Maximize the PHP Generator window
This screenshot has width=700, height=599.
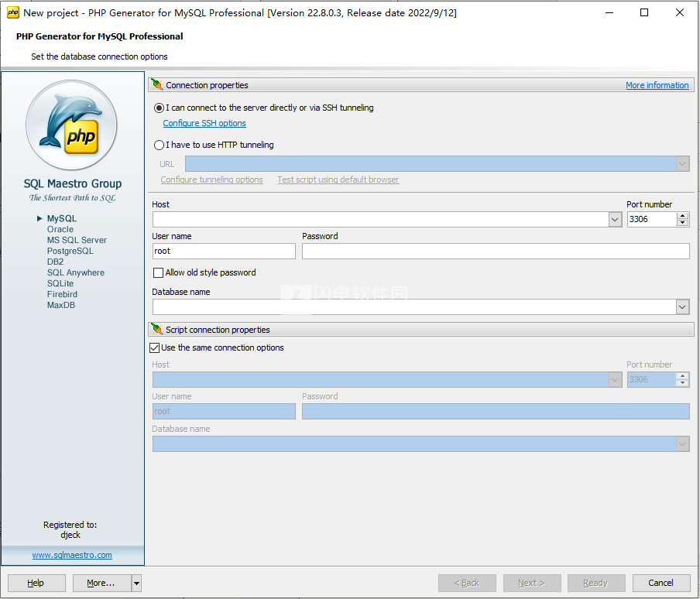pos(644,12)
